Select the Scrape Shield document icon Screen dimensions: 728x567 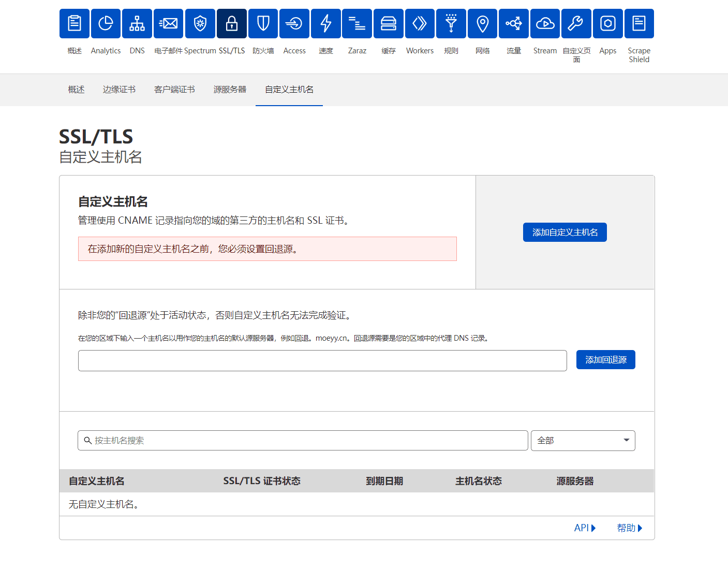coord(639,24)
